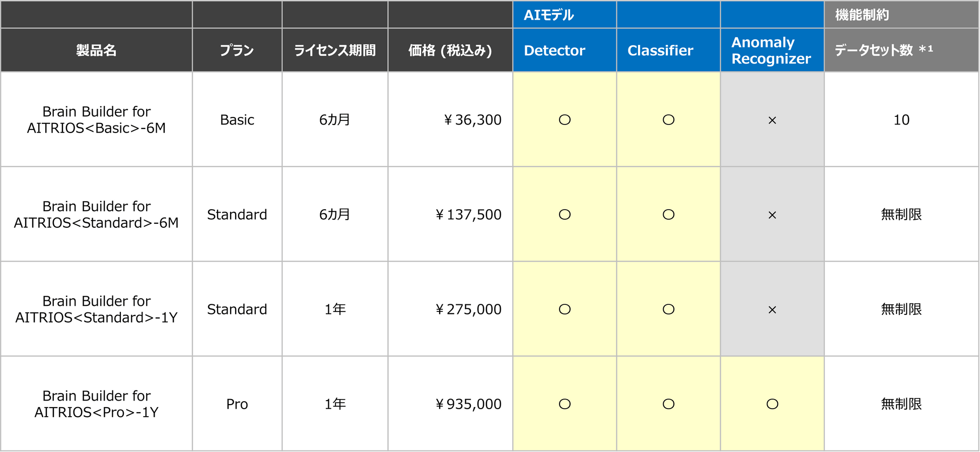This screenshot has width=980, height=452.
Task: Select the 製品名 column header
Action: pyautogui.click(x=96, y=50)
